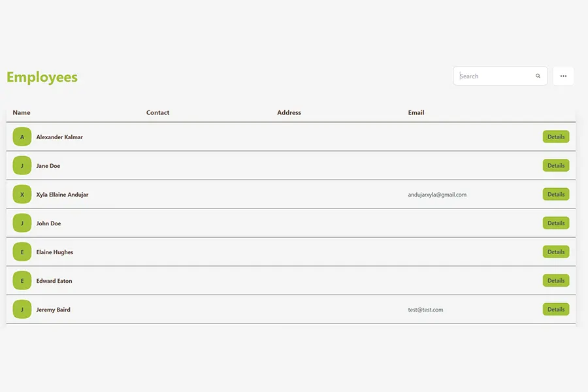
Task: Click Jeremy Baird's J avatar icon
Action: tap(22, 310)
